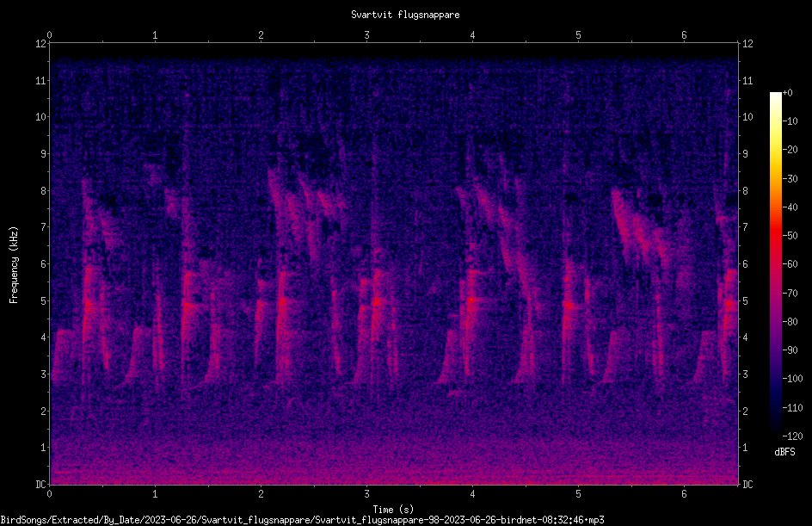Select the '+0' value on the color scale
Screen dimensions: 812x526
pos(787,93)
